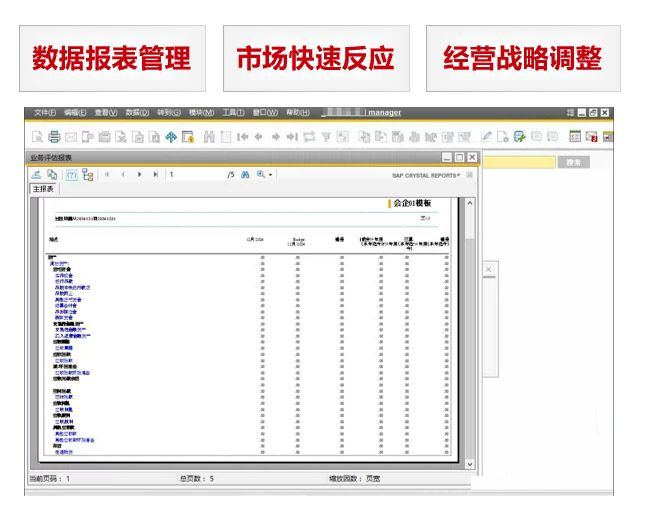The height and width of the screenshot is (531, 657).
Task: Click the 数据报表管理 banner button
Action: tap(111, 58)
